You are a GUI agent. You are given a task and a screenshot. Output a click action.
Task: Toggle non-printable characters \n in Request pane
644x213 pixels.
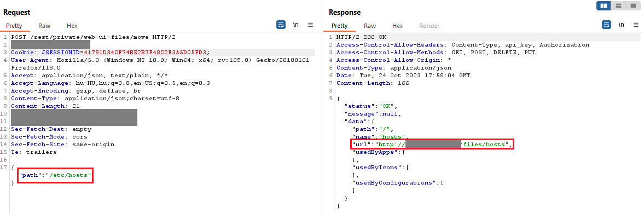295,25
